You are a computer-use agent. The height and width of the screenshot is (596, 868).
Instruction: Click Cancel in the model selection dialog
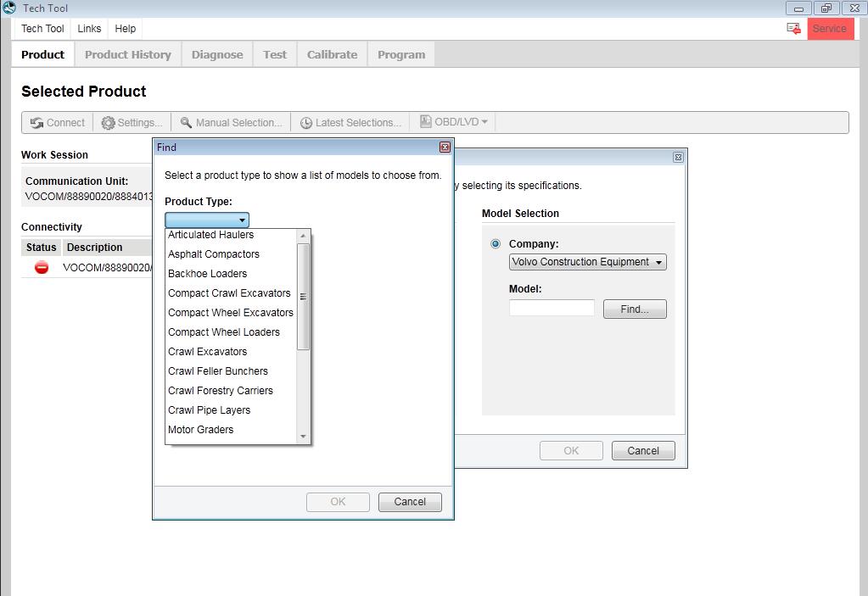click(643, 450)
